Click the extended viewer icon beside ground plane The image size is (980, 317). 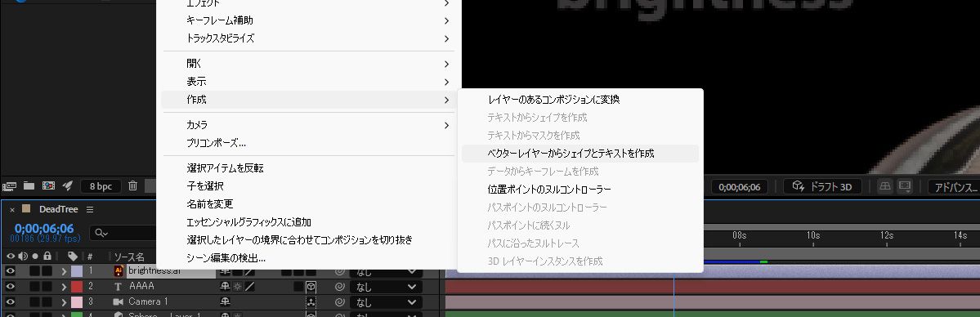904,186
